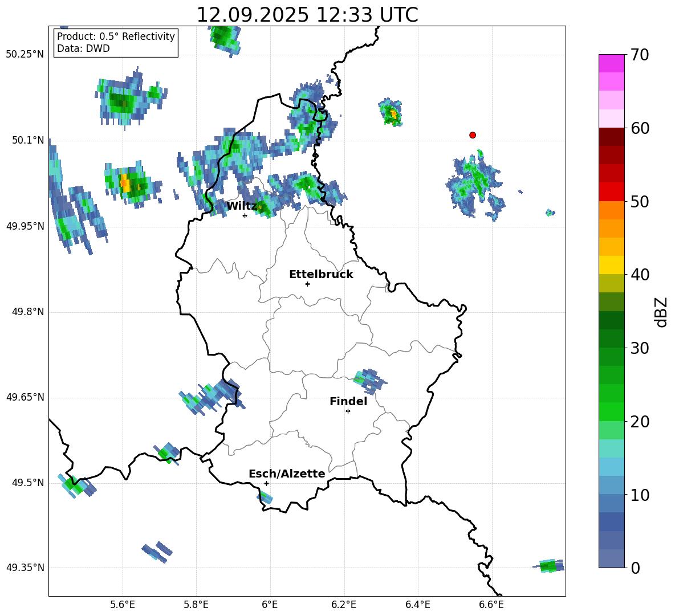
Task: Click the 49.95°N latitude label
Action: click(x=25, y=226)
